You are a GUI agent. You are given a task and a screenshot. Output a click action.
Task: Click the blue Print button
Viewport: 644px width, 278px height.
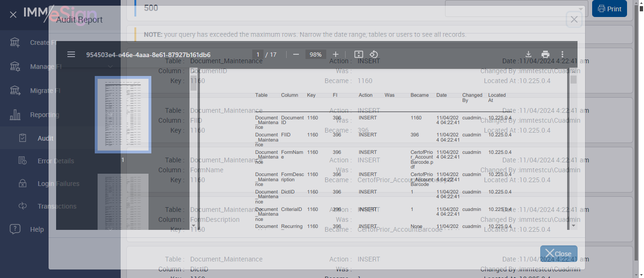pyautogui.click(x=609, y=8)
